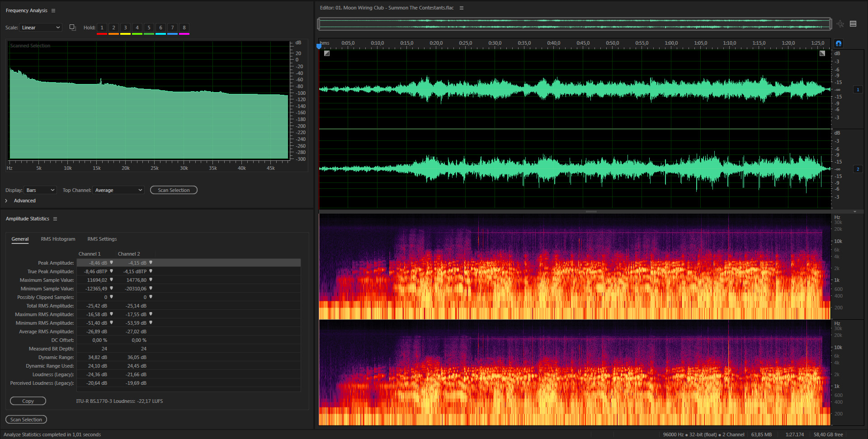Click Scan Selection in Frequency Analysis
The width and height of the screenshot is (868, 439).
(174, 190)
